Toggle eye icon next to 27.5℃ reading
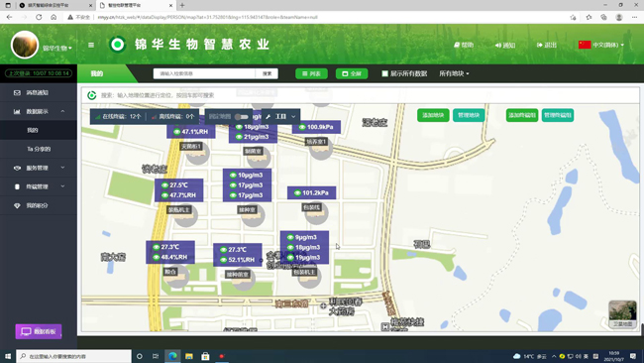The image size is (644, 363). tap(164, 185)
